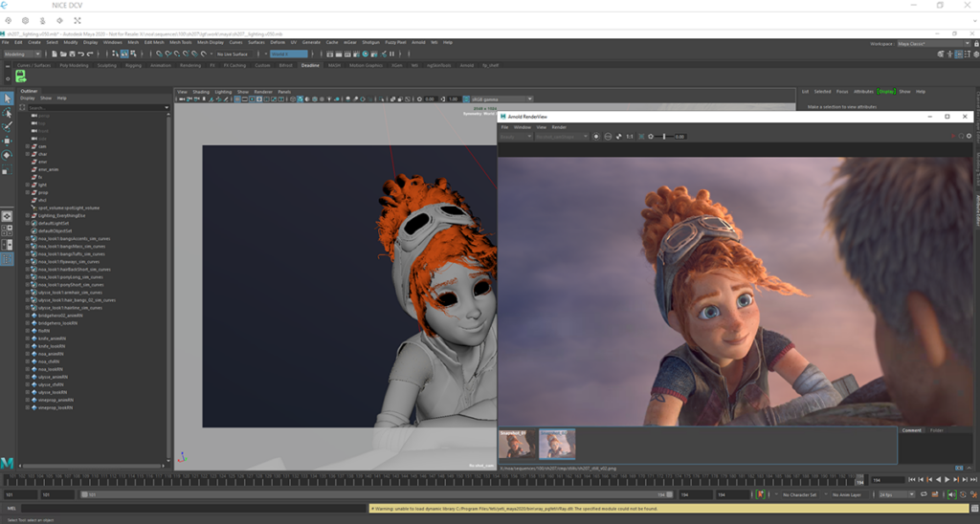Image resolution: width=980 pixels, height=524 pixels.
Task: Click the undo arrow in status line
Action: tap(80, 55)
